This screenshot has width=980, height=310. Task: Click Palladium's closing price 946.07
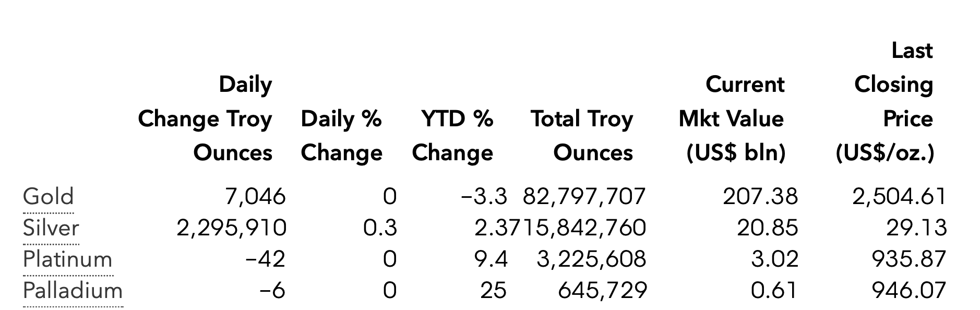909,291
